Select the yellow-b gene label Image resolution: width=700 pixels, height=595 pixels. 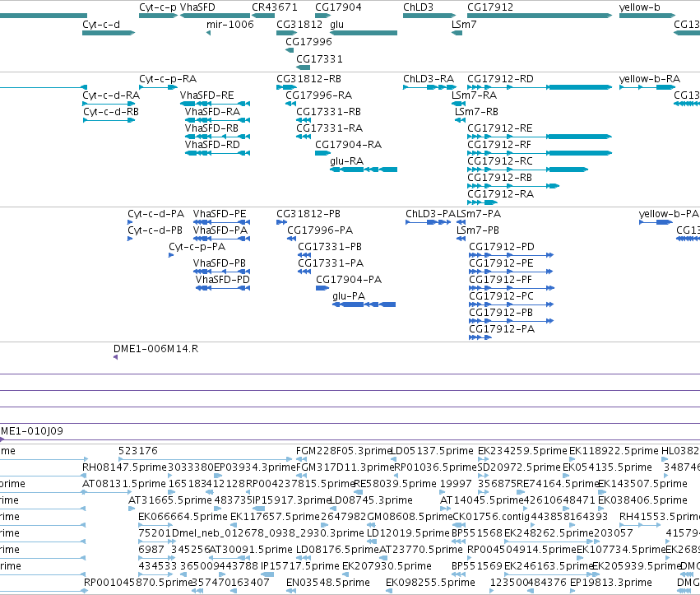(640, 7)
